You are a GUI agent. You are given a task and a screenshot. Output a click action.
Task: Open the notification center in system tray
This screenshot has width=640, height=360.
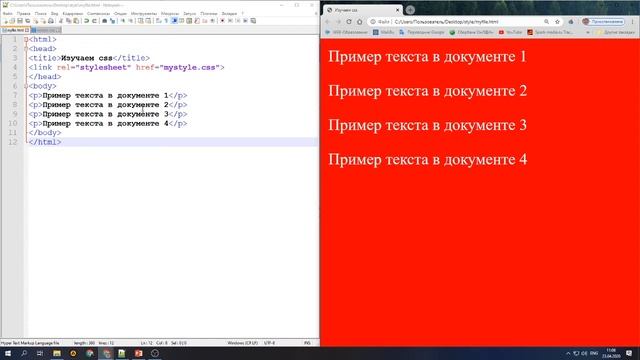tap(629, 353)
